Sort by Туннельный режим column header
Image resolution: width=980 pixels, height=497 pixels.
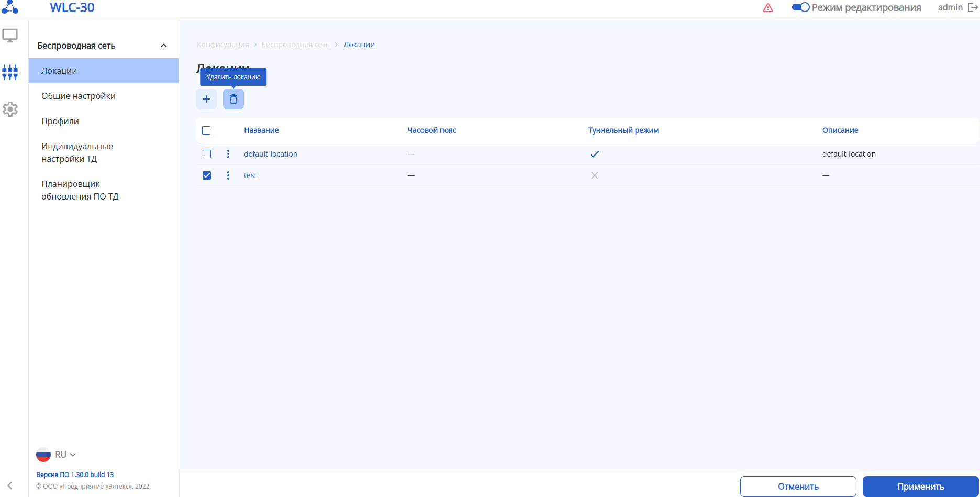(623, 130)
